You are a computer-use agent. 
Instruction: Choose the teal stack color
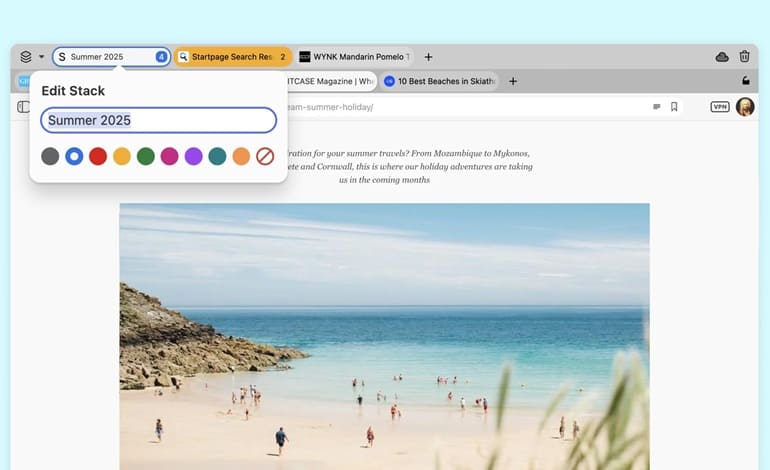point(217,156)
